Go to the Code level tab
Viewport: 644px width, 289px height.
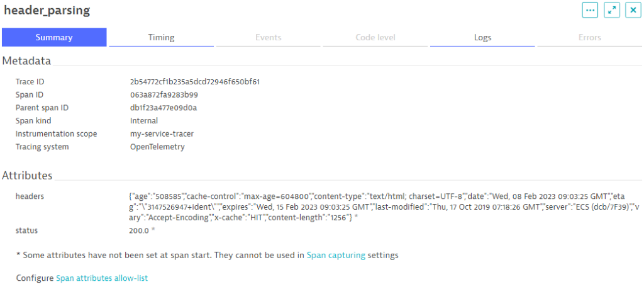(x=375, y=37)
